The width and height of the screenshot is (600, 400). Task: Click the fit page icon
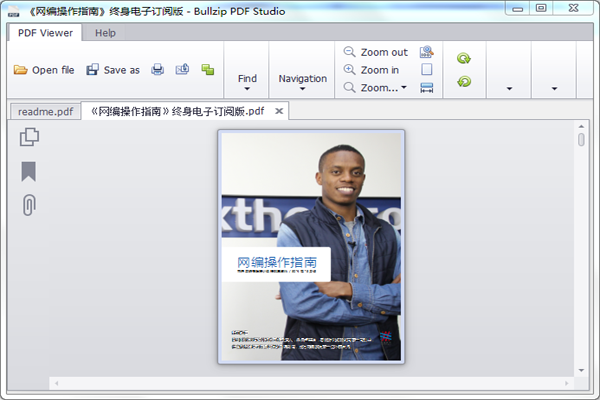pos(427,69)
